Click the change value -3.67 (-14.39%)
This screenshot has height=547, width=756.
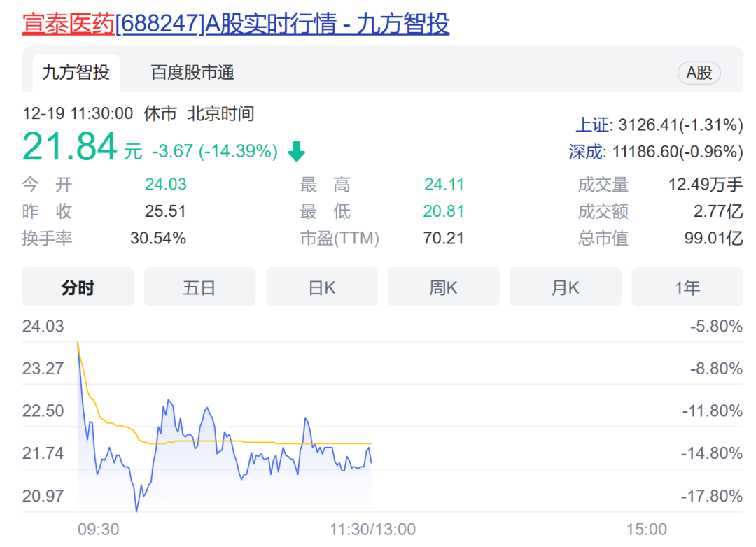point(215,151)
